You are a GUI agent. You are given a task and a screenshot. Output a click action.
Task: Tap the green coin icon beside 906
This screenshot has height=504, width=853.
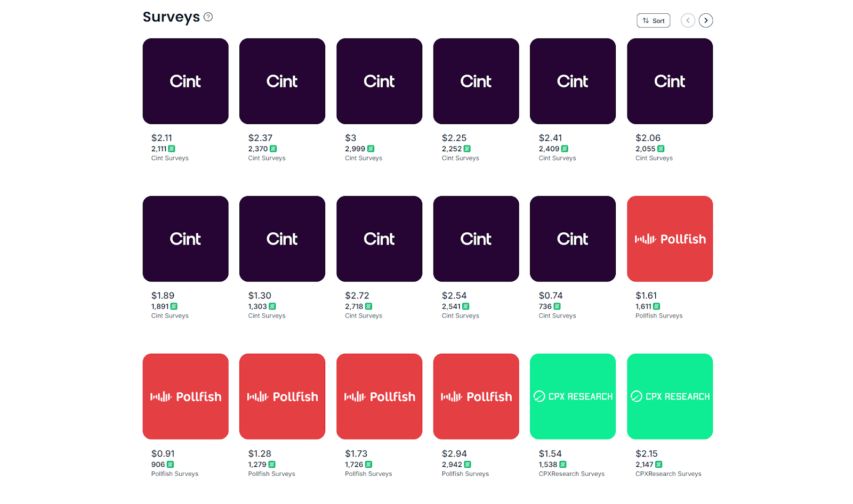[170, 465]
